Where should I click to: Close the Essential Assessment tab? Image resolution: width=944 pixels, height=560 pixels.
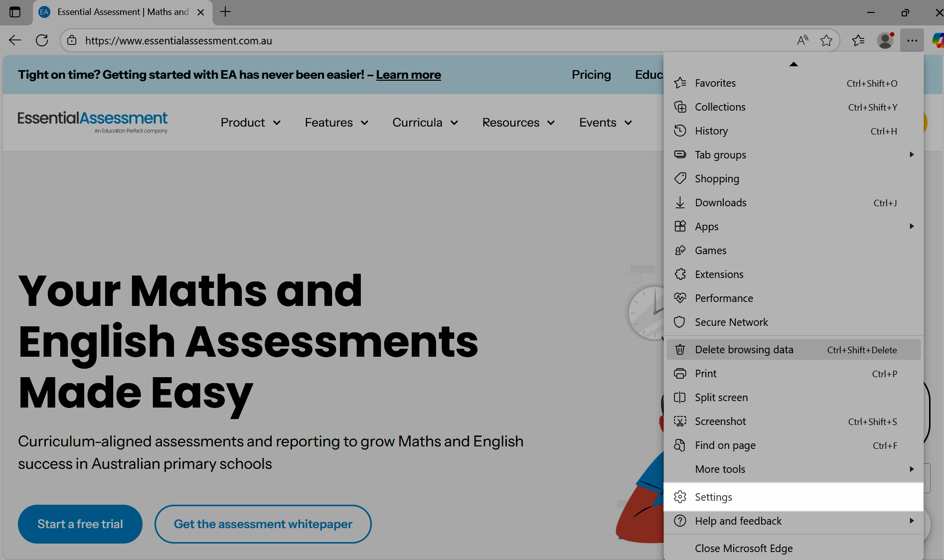[x=201, y=12]
